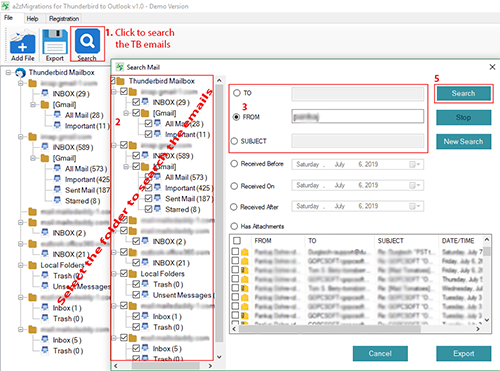Click the Search button in the Search Mail dialog
Image resolution: width=500 pixels, height=371 pixels.
pos(464,93)
